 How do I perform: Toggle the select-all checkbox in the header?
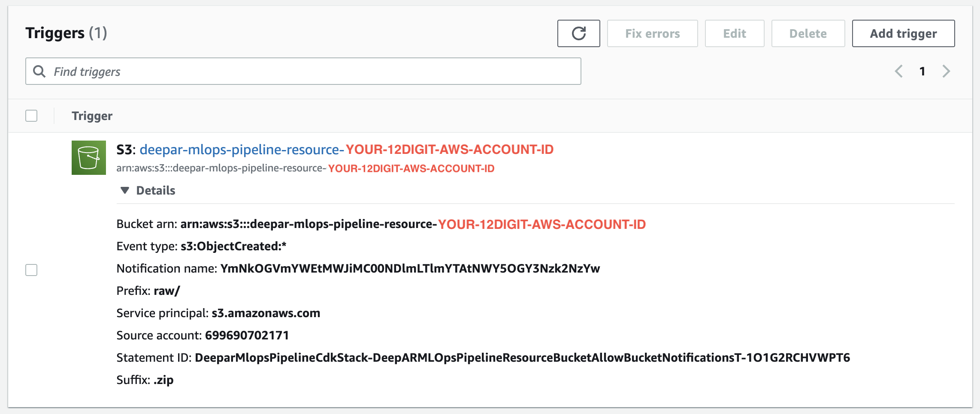[x=31, y=116]
